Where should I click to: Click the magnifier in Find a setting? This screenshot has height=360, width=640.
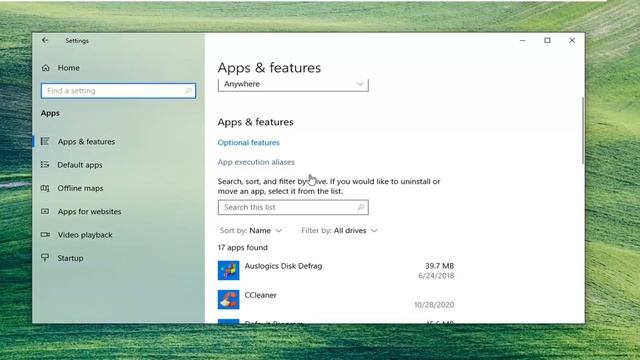pos(188,91)
